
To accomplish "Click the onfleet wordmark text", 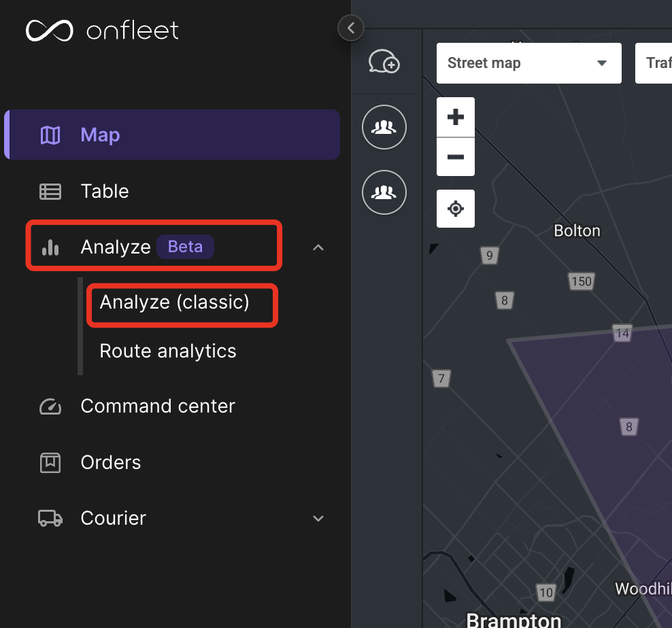I will 133,31.
